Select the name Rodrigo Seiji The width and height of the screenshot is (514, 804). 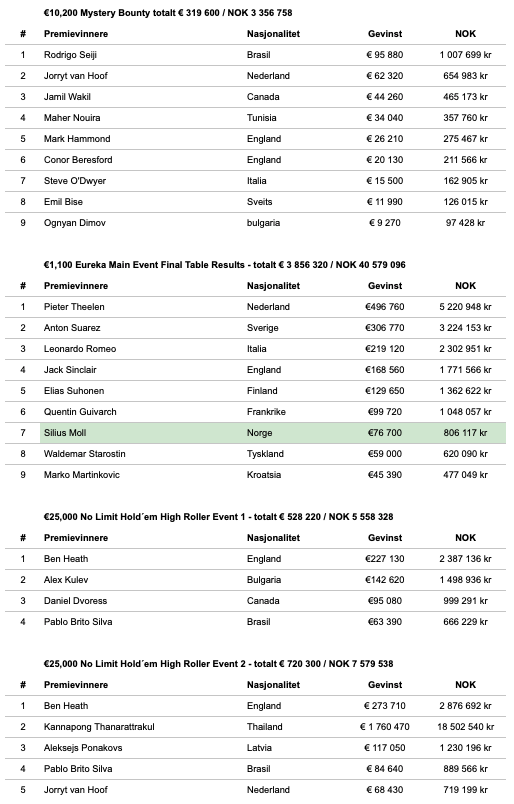tap(70, 55)
